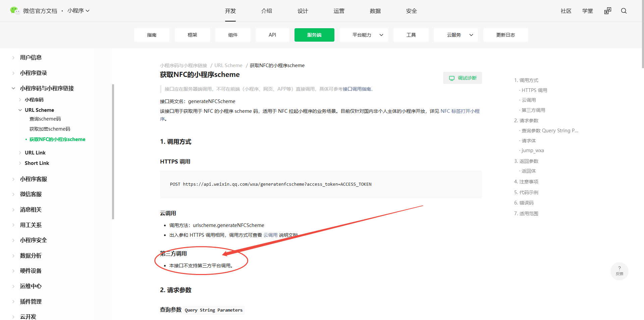The height and width of the screenshot is (320, 644).
Task: Switch to the 数据 top tab
Action: pyautogui.click(x=375, y=11)
